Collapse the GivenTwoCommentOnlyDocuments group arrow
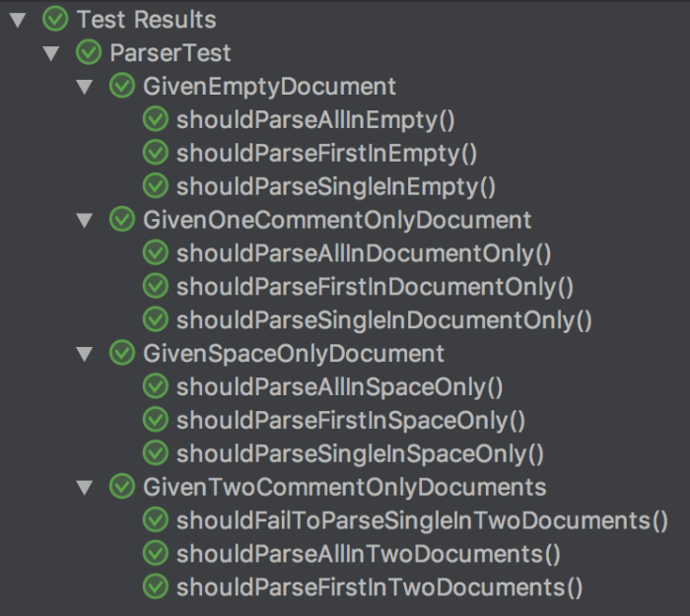The height and width of the screenshot is (616, 690). tap(85, 488)
